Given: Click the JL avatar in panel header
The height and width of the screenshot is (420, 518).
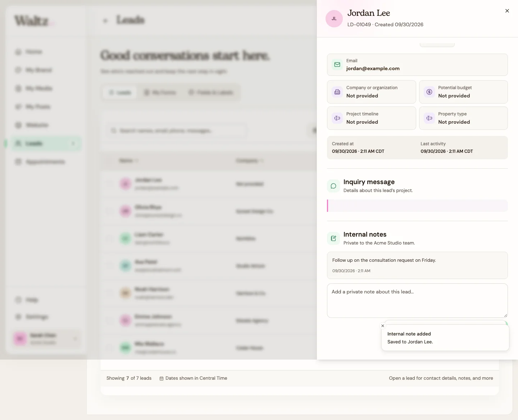Looking at the screenshot, I should pos(334,19).
